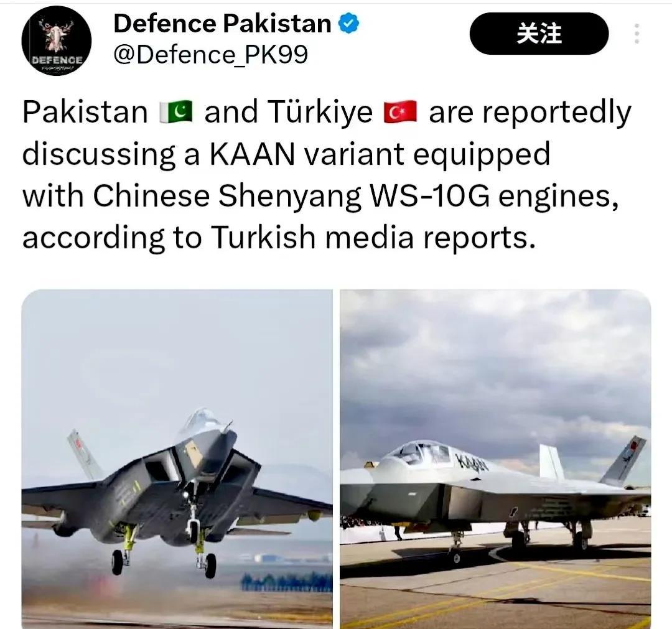Click the phrase Turkish media reports
672x629 pixels.
[373, 238]
